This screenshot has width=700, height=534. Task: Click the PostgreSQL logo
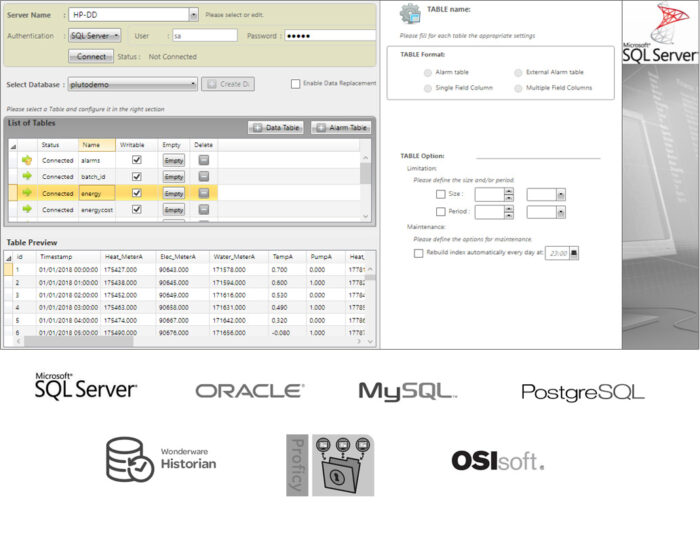click(x=583, y=392)
